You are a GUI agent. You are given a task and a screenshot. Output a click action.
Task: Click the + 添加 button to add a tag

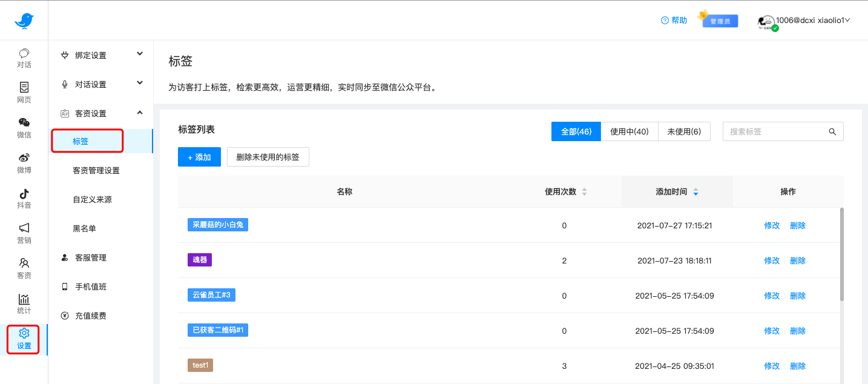point(199,157)
